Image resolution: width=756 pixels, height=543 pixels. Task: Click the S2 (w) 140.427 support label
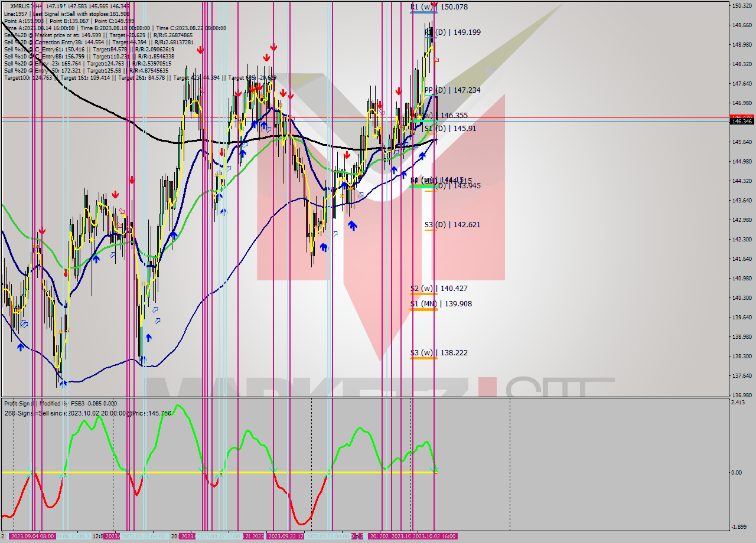(439, 289)
